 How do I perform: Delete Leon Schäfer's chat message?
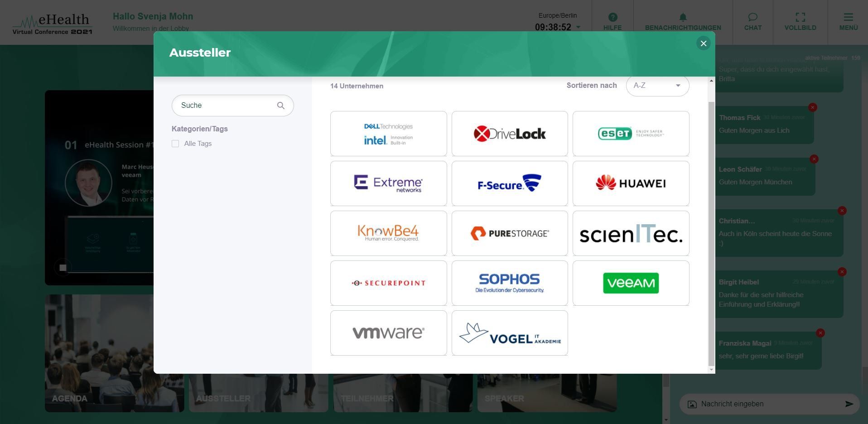(x=814, y=159)
